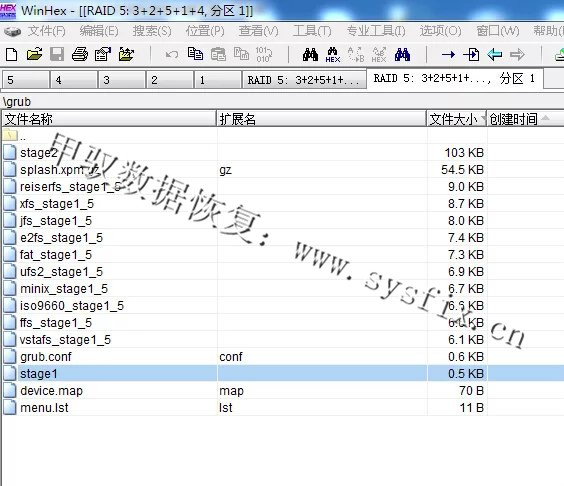The height and width of the screenshot is (486, 564).
Task: Switch to tab labeled 2
Action: point(170,80)
